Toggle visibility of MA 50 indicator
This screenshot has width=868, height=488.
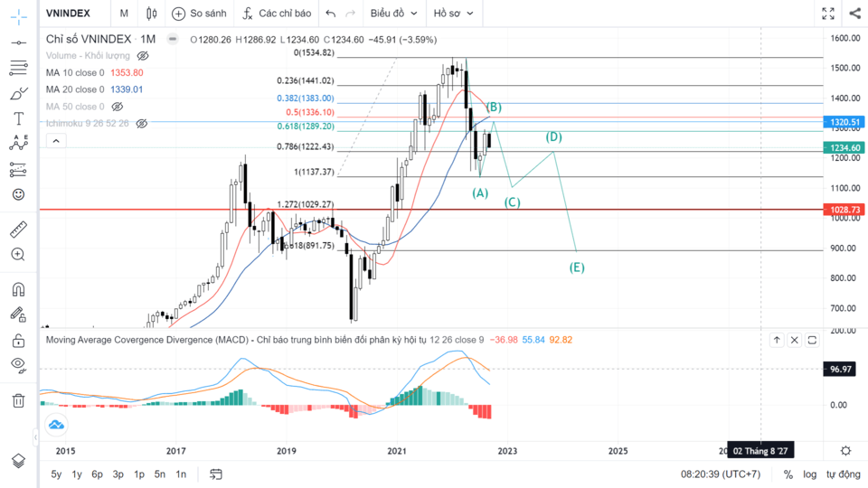[x=117, y=107]
